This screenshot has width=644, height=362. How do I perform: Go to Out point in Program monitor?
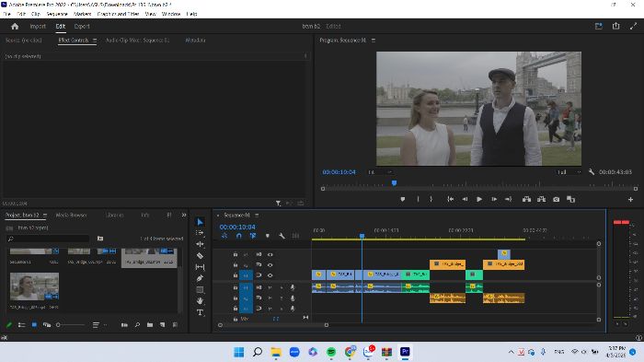tap(509, 199)
